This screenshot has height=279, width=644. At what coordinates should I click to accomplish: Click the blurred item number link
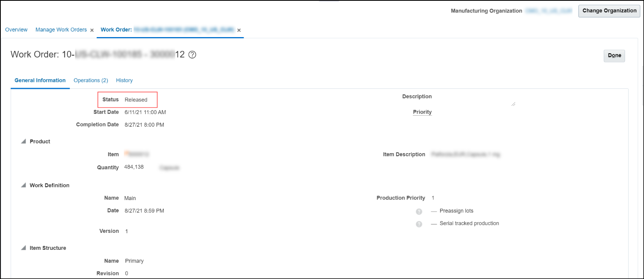point(137,154)
